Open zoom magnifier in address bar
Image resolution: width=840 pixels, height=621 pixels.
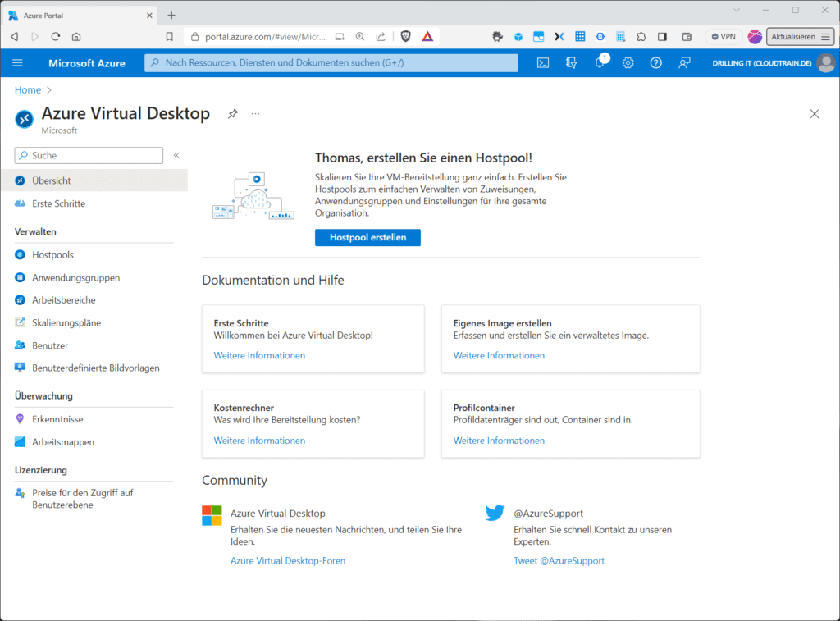[x=360, y=36]
